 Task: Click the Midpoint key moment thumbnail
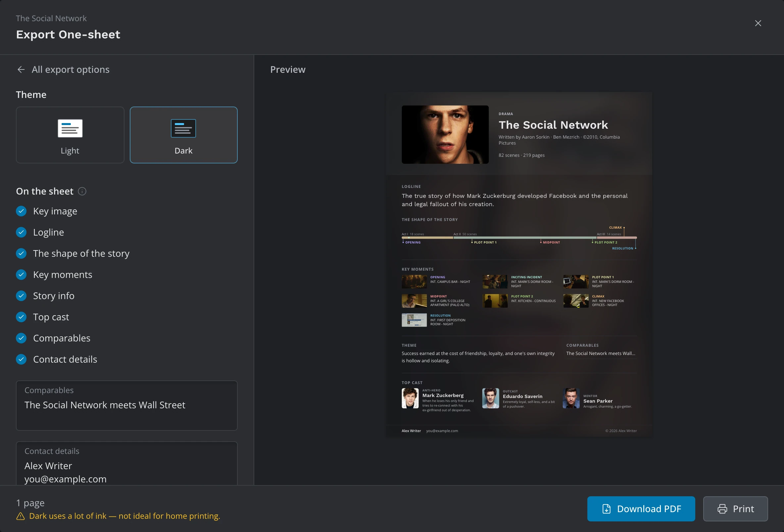point(414,301)
